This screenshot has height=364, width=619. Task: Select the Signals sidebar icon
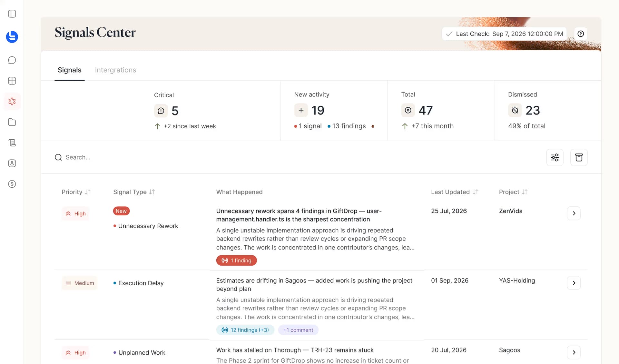12,102
